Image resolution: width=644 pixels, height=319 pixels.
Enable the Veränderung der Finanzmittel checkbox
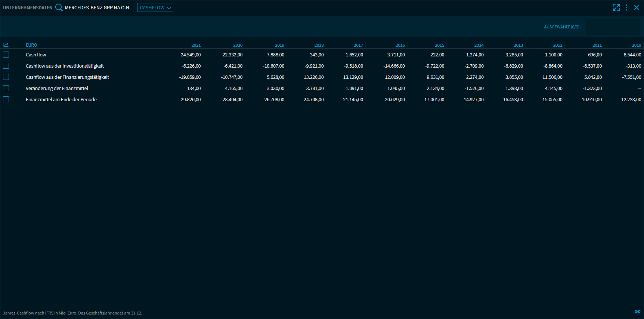6,88
